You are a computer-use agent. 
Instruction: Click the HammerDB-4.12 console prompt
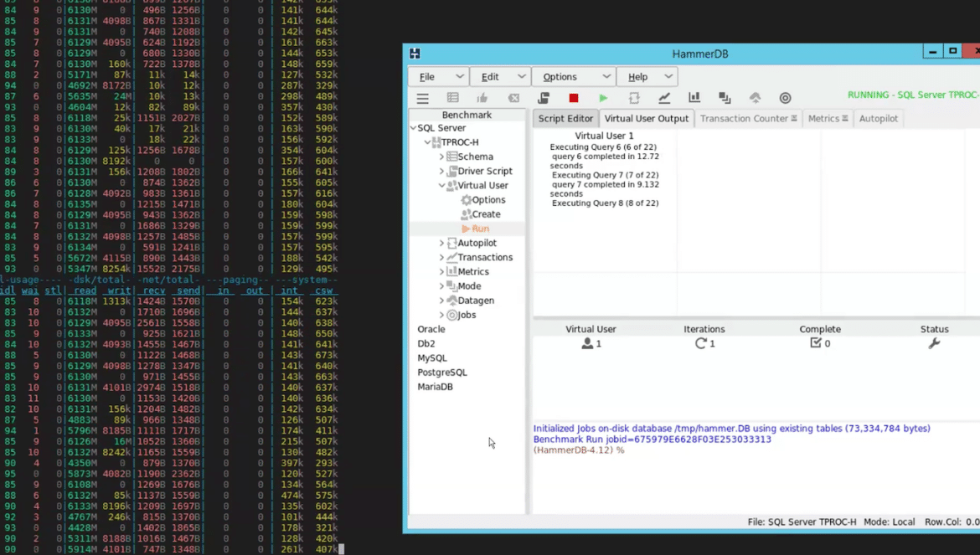click(578, 450)
